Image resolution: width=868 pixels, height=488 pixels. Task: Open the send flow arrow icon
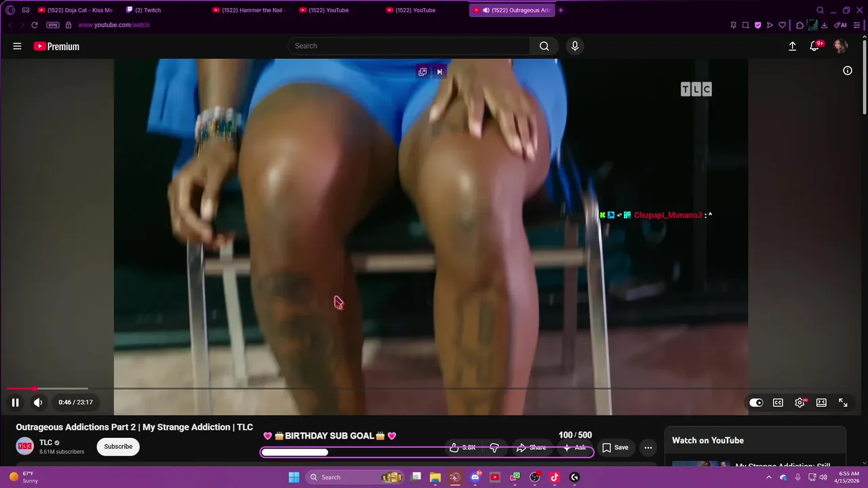(x=770, y=25)
